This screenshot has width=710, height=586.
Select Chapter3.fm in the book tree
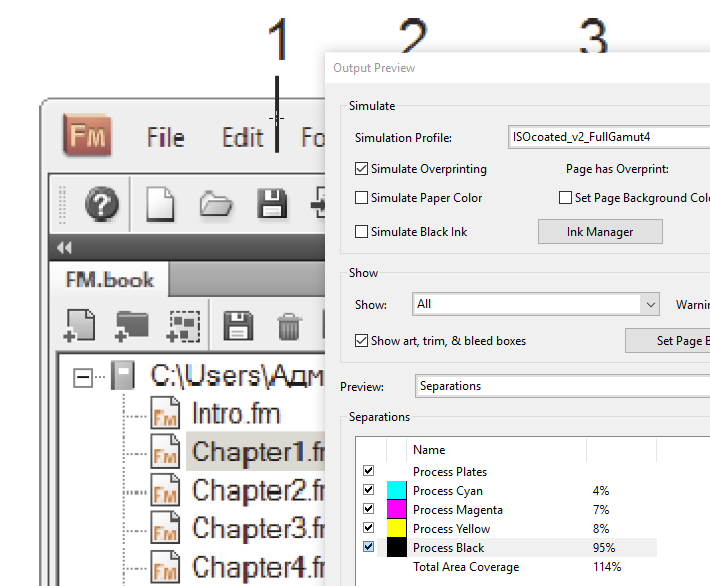(x=258, y=528)
